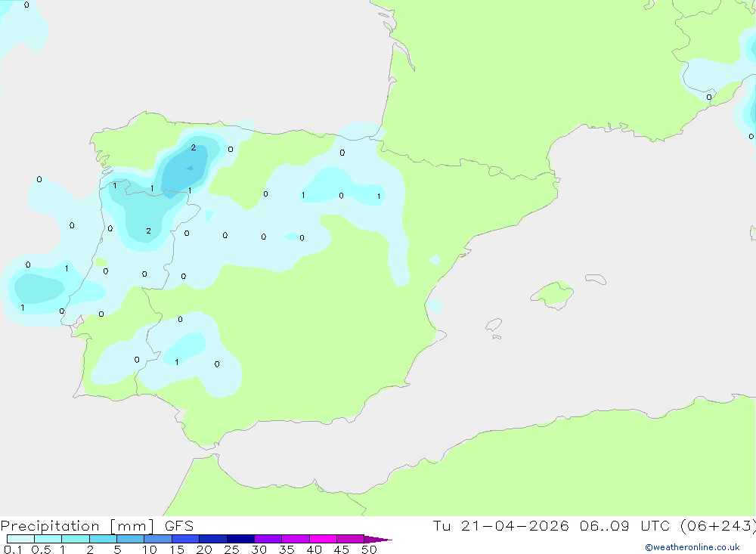The image size is (756, 554).
Task: Click Mallorca island on the map
Action: click(552, 293)
